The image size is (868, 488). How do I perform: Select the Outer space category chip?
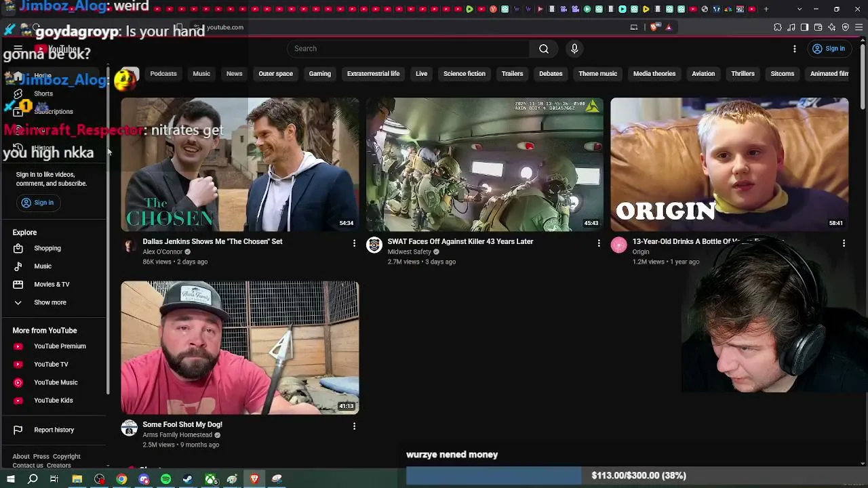point(276,74)
